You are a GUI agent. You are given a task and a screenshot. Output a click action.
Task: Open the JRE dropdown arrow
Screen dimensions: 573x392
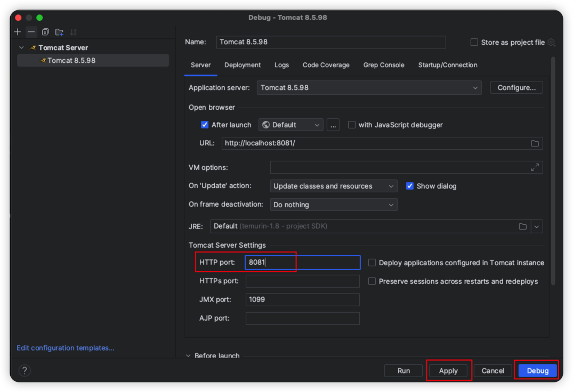pos(536,226)
